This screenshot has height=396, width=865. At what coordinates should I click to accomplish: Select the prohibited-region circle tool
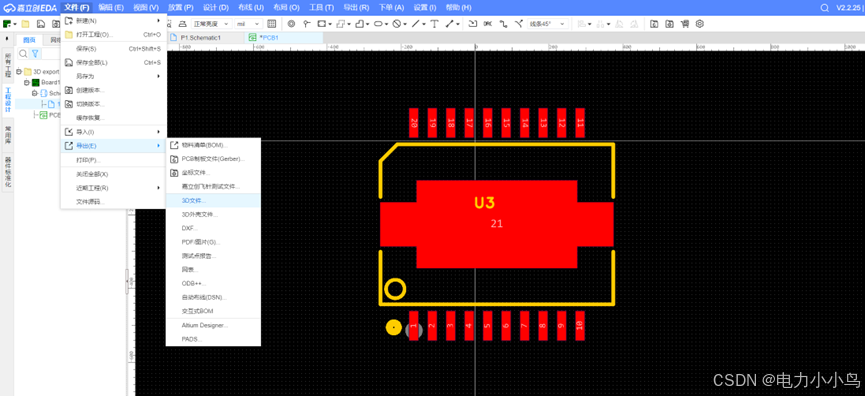pos(396,24)
